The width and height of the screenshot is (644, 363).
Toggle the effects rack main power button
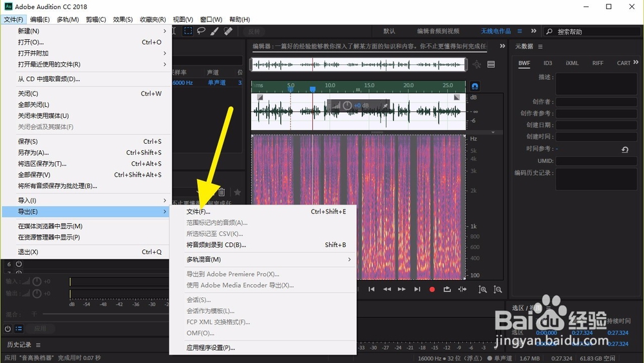click(x=8, y=328)
